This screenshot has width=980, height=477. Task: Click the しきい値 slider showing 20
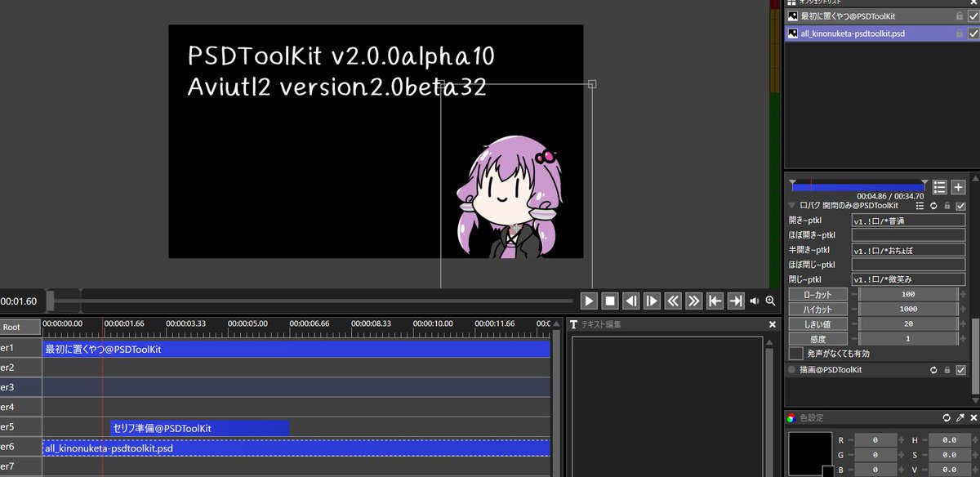coord(907,323)
